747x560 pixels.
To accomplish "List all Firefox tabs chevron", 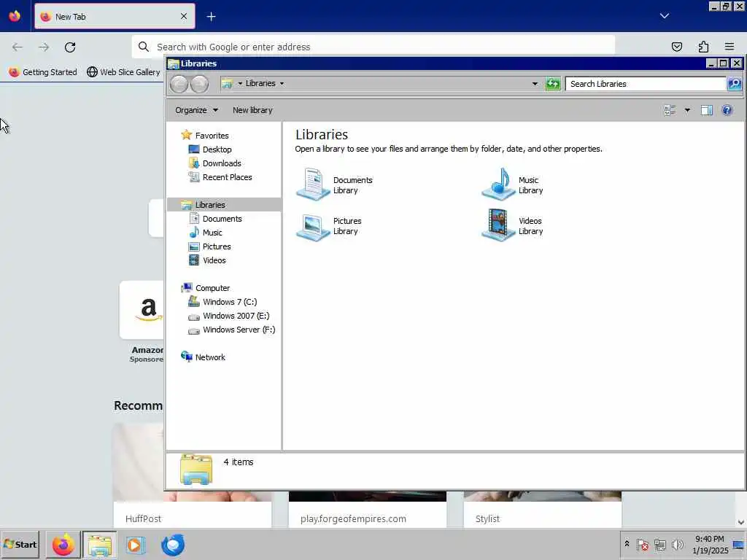I will tap(664, 16).
